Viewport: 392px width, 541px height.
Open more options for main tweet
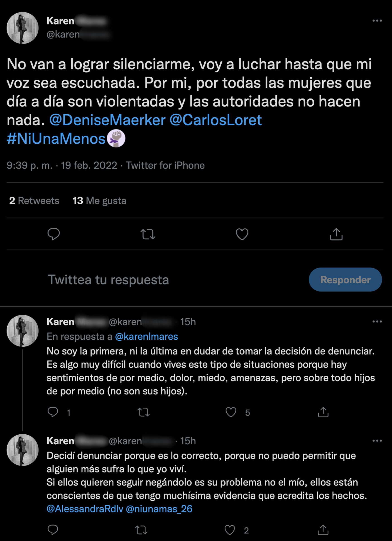coord(377,21)
